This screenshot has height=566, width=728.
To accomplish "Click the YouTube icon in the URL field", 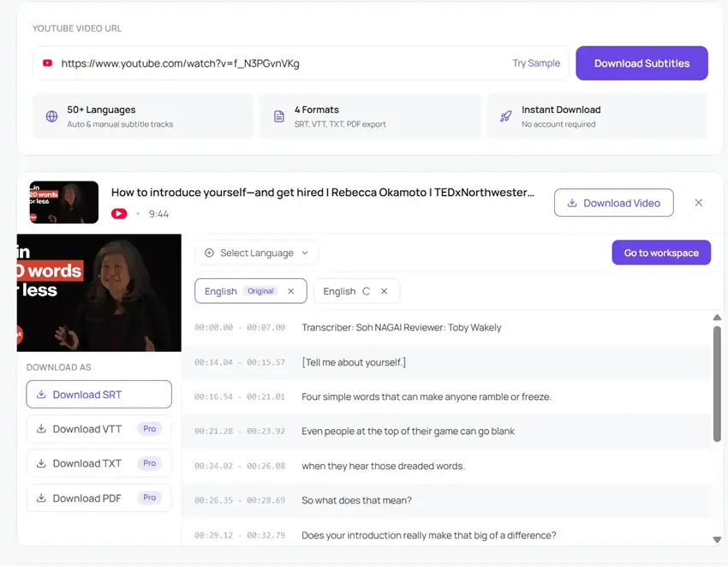I will (47, 63).
